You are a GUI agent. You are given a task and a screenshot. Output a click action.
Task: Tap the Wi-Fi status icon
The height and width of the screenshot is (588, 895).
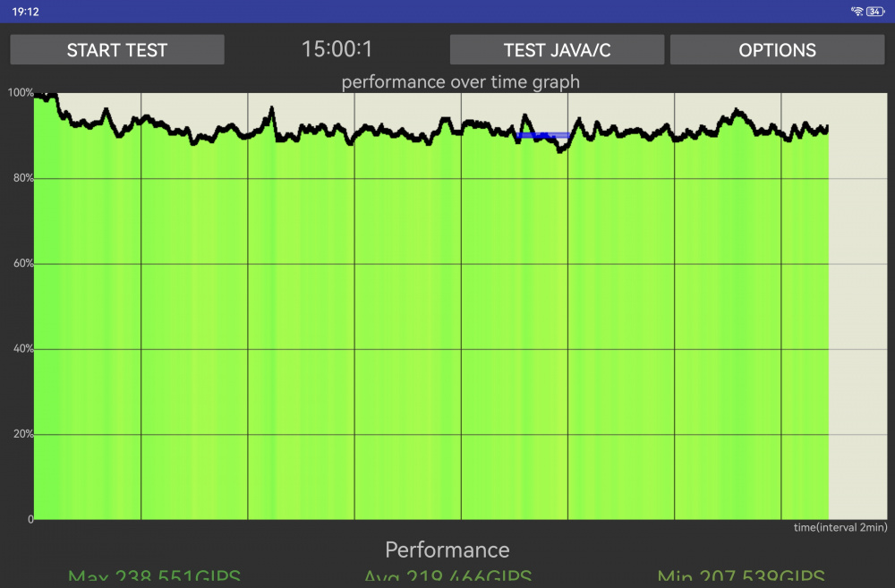(857, 12)
